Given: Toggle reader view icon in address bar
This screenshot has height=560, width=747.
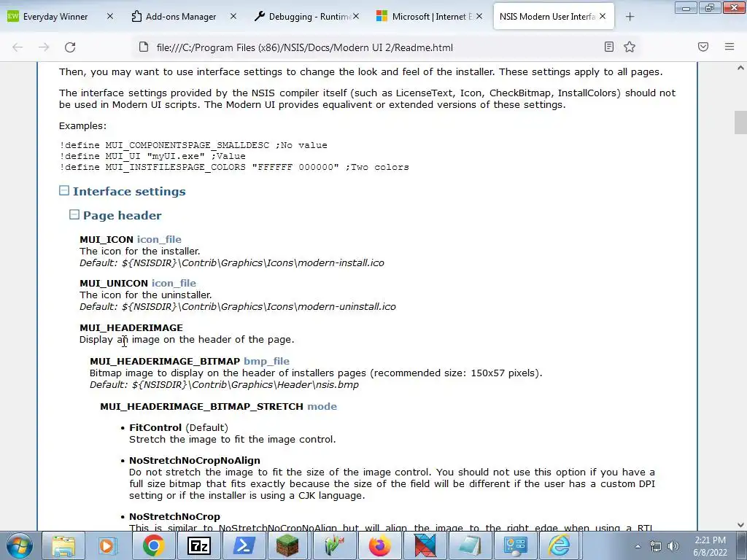Looking at the screenshot, I should [x=609, y=47].
